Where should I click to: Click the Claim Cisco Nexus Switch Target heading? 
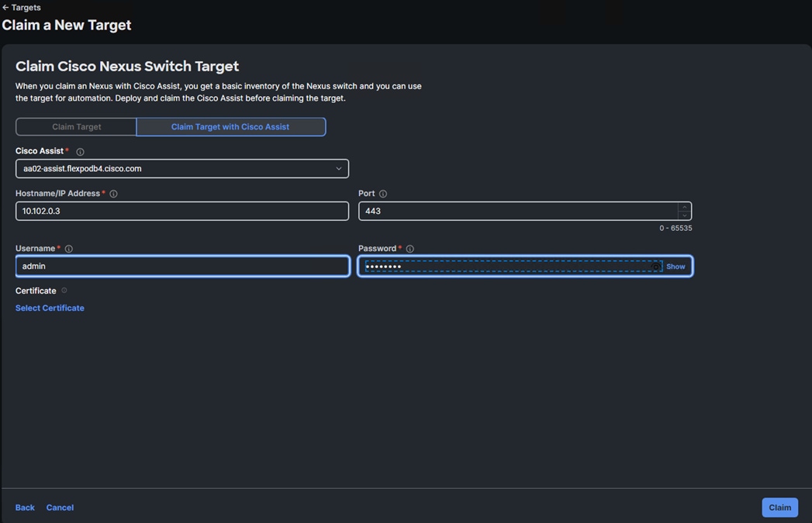[x=127, y=66]
